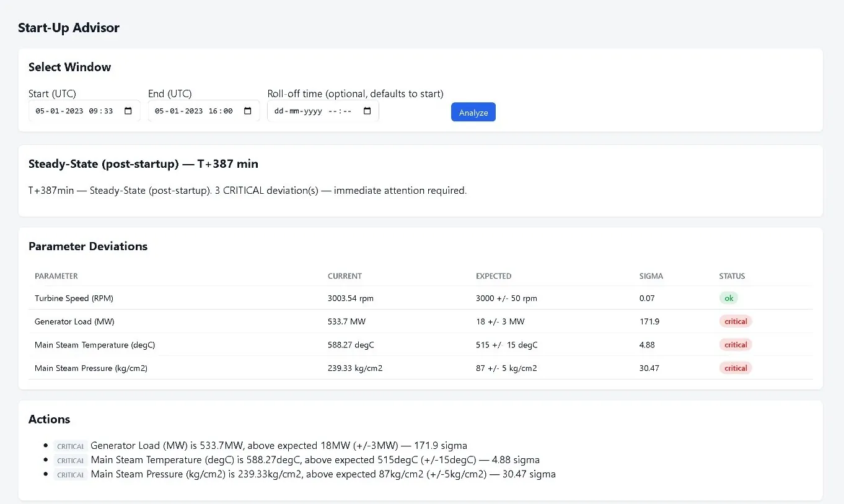Click the CURRENT column header
The width and height of the screenshot is (844, 504).
345,276
